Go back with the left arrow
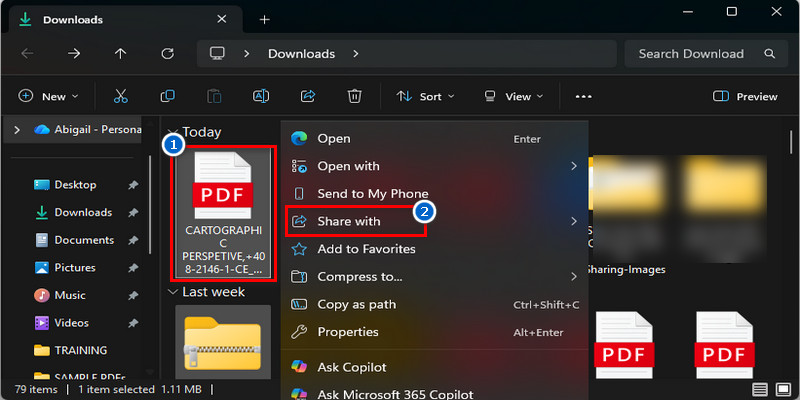This screenshot has width=800, height=400. pyautogui.click(x=27, y=54)
